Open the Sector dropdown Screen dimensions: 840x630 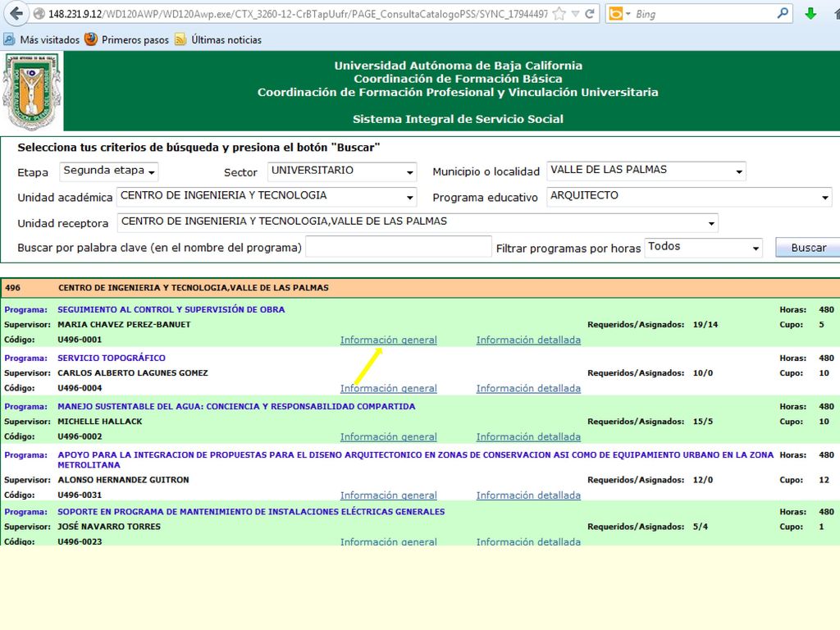point(342,171)
